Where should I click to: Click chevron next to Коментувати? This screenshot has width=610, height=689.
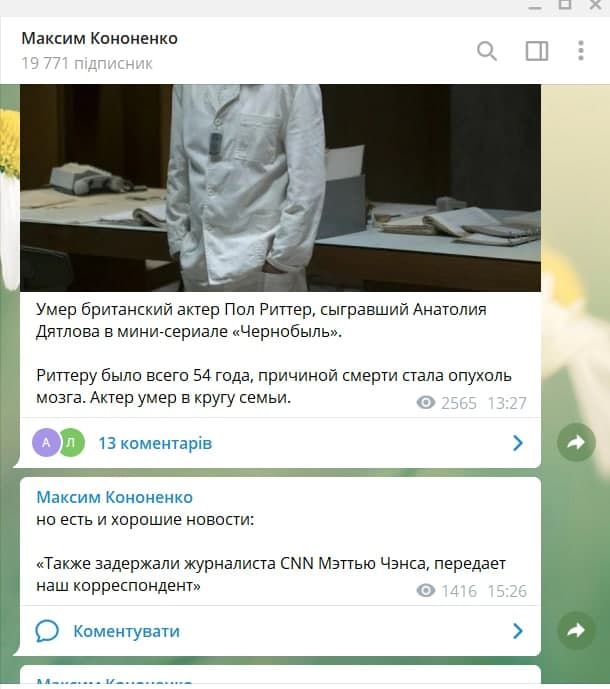518,631
